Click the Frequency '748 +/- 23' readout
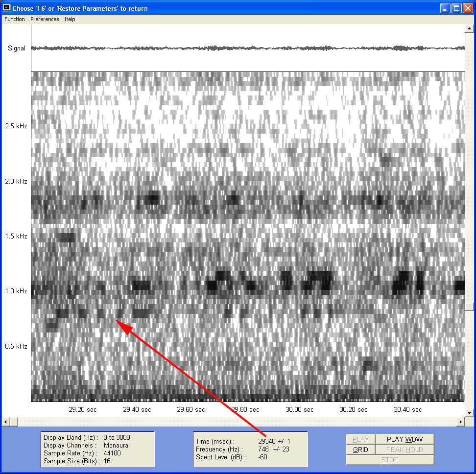 [x=274, y=449]
